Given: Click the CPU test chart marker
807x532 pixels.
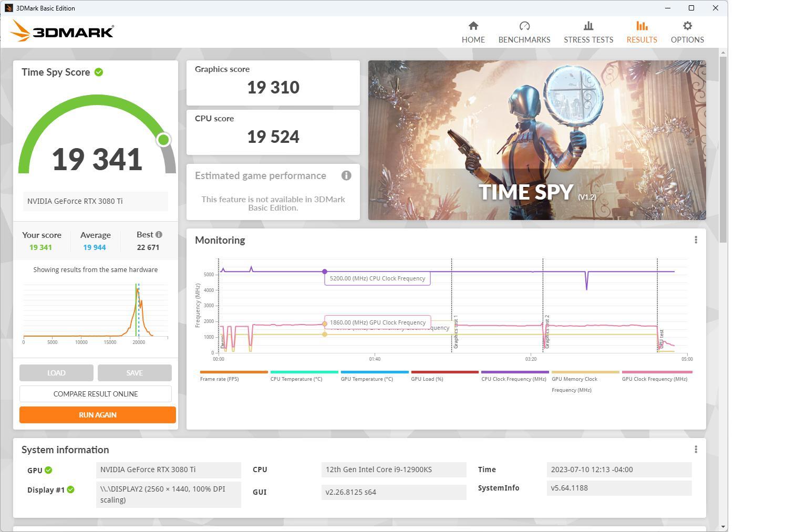Looking at the screenshot, I should pos(661,339).
